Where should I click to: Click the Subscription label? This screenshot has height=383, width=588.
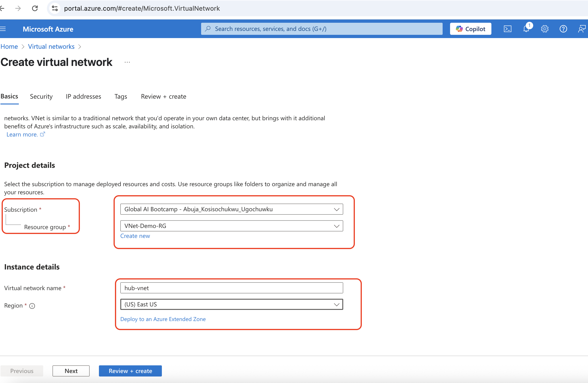click(21, 210)
